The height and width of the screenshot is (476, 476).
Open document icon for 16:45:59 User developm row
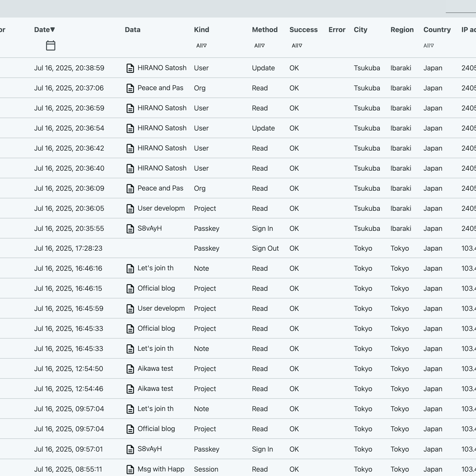point(130,309)
